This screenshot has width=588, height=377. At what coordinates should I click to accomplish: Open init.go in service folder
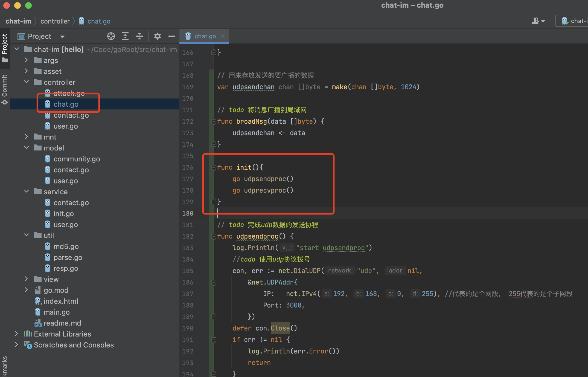[63, 214]
